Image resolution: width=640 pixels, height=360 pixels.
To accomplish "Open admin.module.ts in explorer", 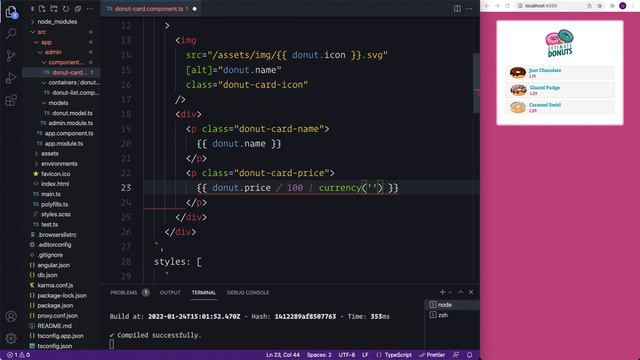I will [61, 123].
